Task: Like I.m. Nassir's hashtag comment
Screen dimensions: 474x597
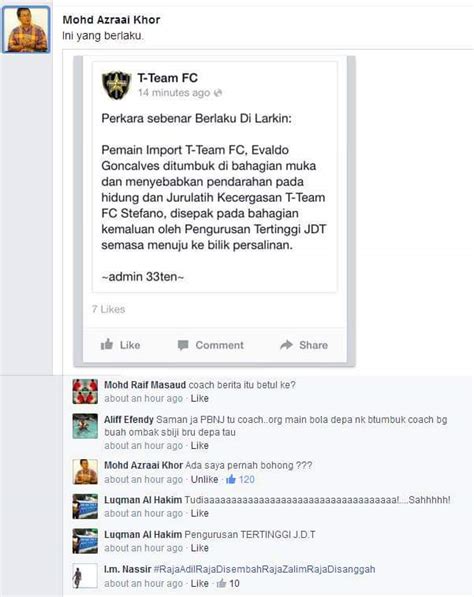Action: coord(199,583)
